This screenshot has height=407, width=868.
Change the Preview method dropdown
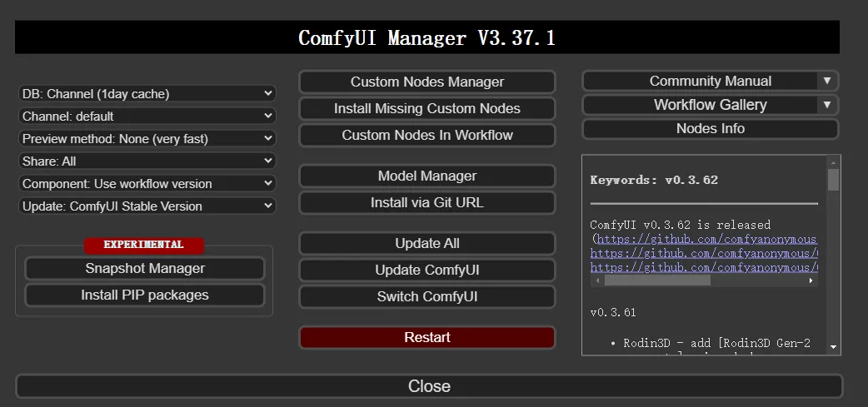[x=147, y=138]
